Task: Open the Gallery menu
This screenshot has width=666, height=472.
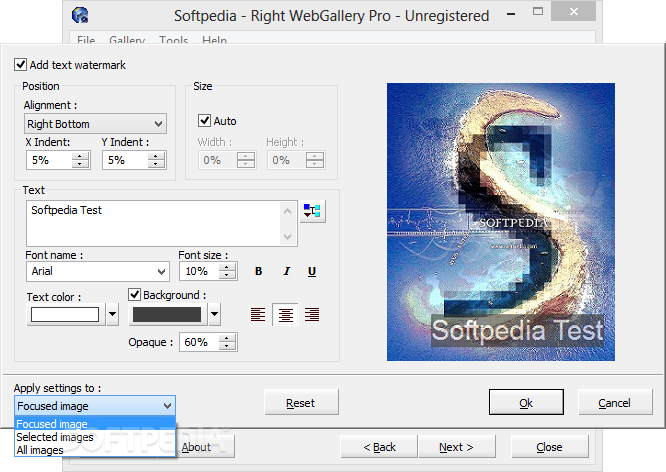Action: click(x=127, y=40)
